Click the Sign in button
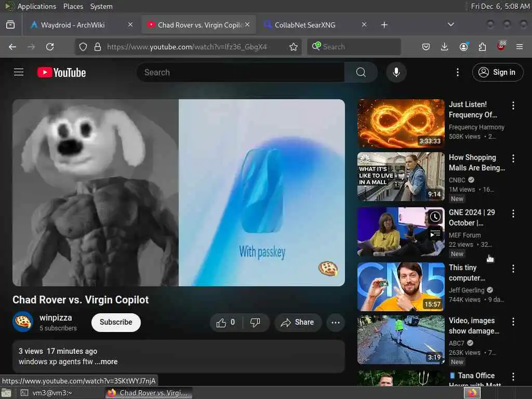Screen dimensions: 532x399 tap(497, 72)
